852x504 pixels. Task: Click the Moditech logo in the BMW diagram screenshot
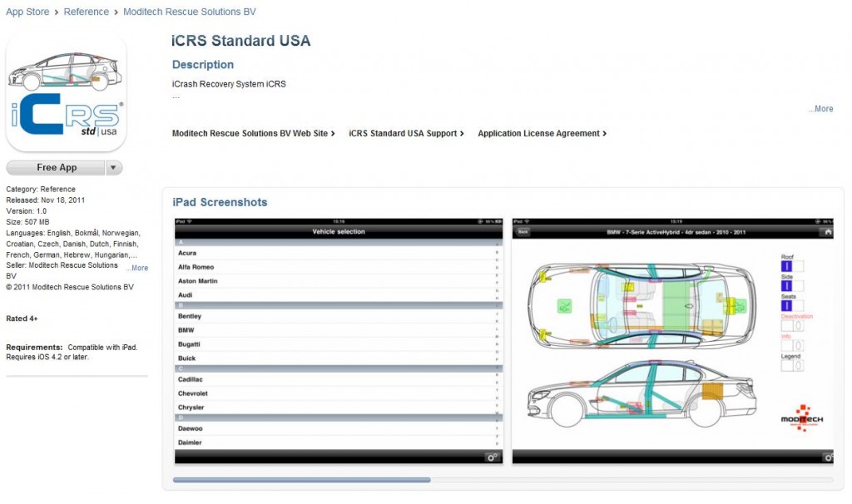[802, 418]
